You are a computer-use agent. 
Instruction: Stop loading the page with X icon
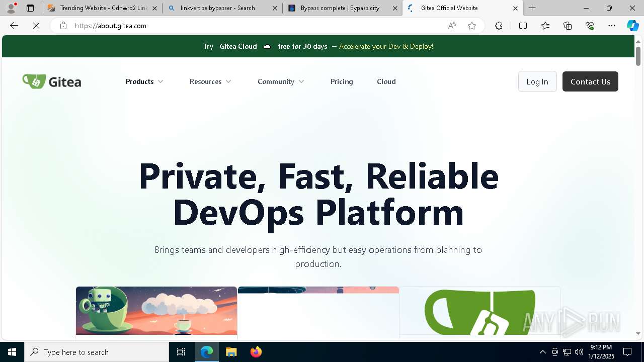point(36,26)
